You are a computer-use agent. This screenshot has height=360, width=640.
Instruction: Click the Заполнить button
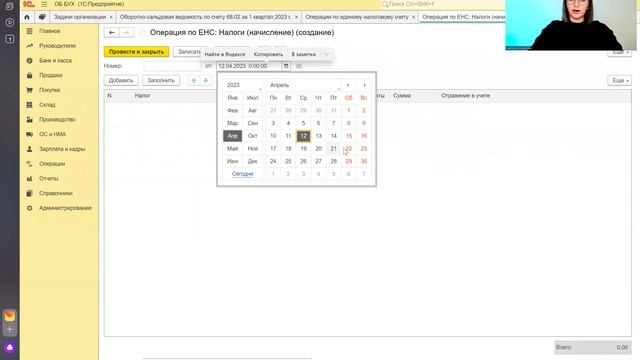click(x=161, y=80)
